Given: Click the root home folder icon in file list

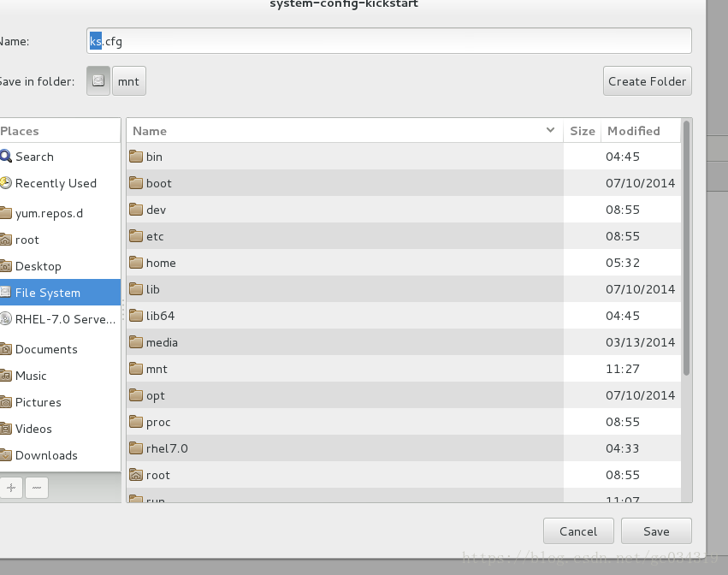Looking at the screenshot, I should click(136, 475).
